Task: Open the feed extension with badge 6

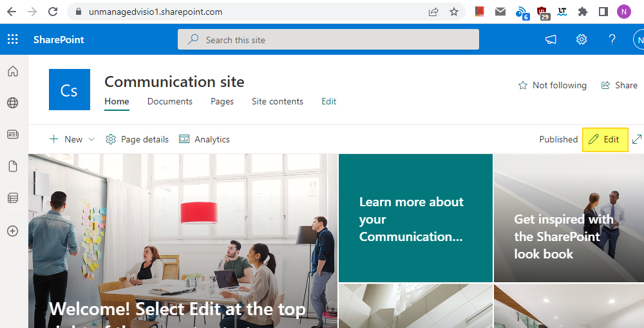Action: tap(522, 13)
